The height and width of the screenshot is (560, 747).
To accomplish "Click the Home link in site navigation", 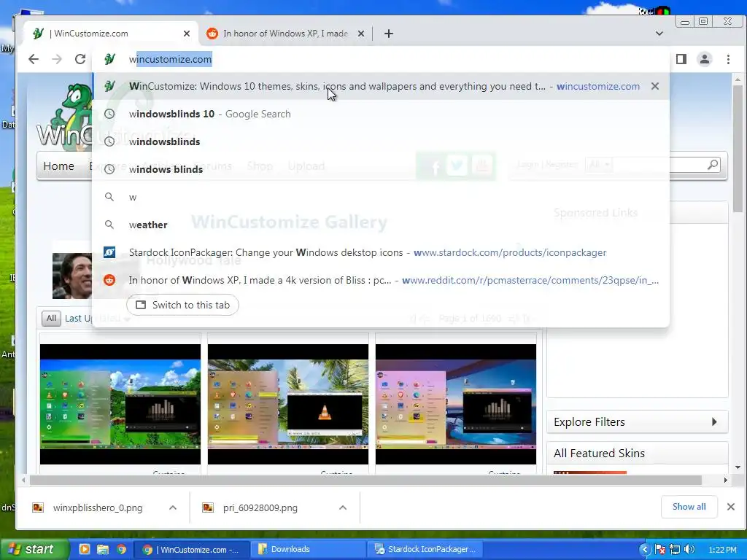I will [x=58, y=166].
